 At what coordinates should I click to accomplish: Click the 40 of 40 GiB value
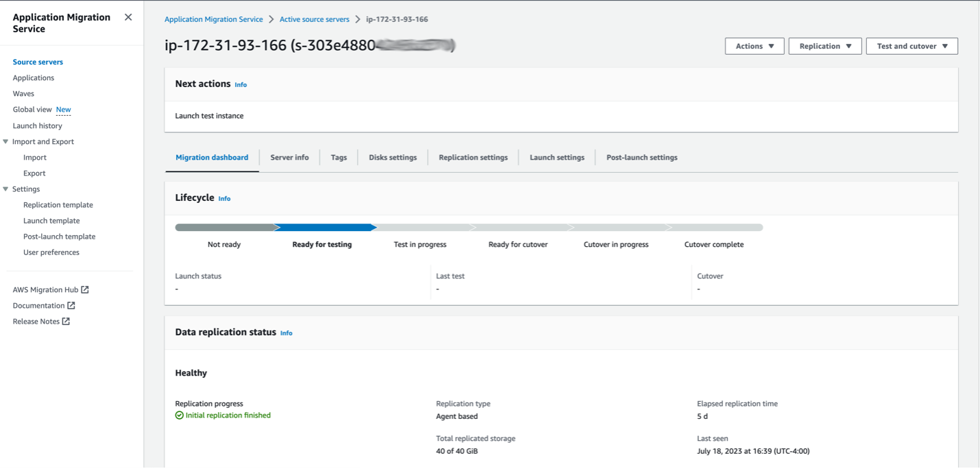pos(457,451)
